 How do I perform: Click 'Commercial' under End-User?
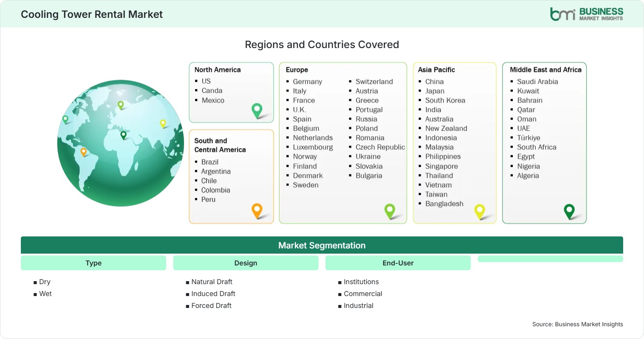pyautogui.click(x=363, y=293)
